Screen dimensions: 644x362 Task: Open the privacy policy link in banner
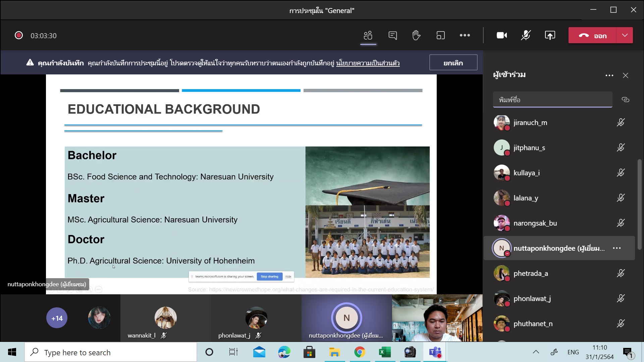tap(368, 63)
